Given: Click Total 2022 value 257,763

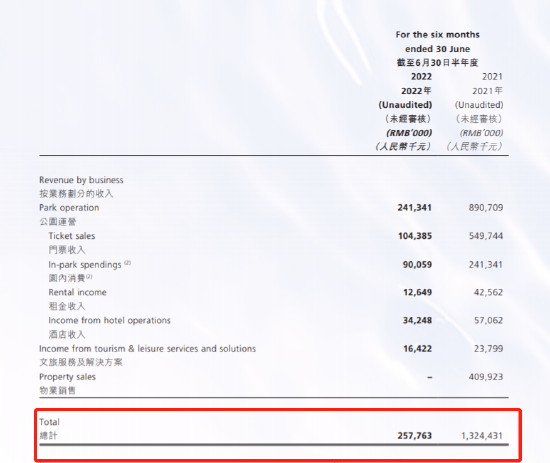Looking at the screenshot, I should tap(414, 436).
